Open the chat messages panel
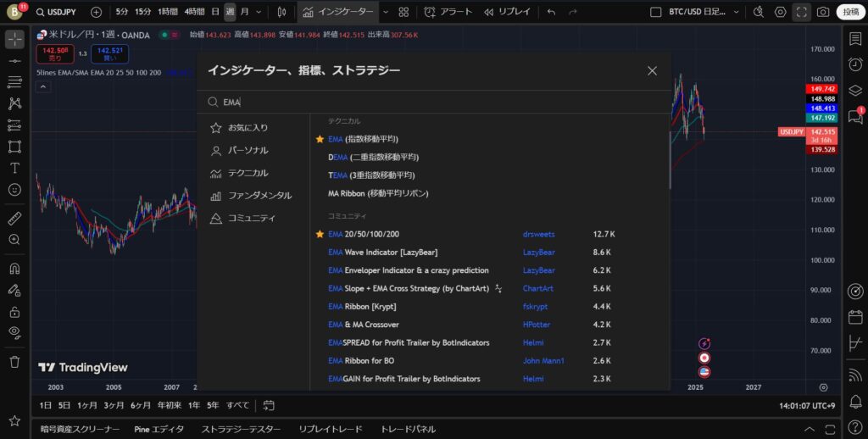 point(855,116)
